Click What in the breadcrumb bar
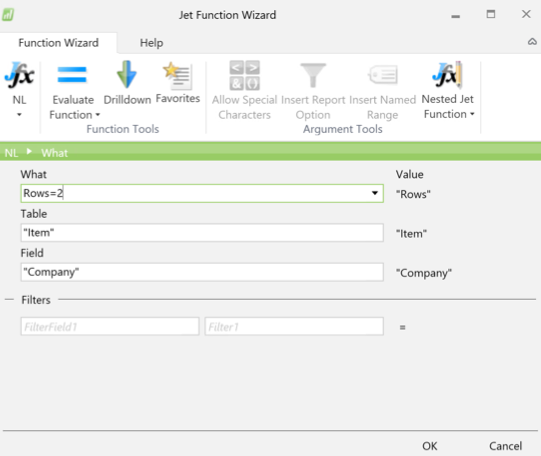Image resolution: width=541 pixels, height=456 pixels. point(55,153)
